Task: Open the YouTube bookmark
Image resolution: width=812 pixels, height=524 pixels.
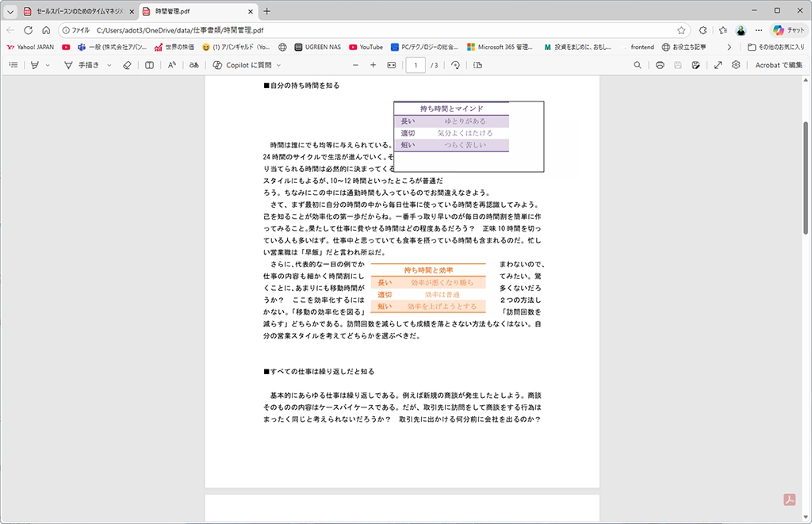Action: (366, 47)
